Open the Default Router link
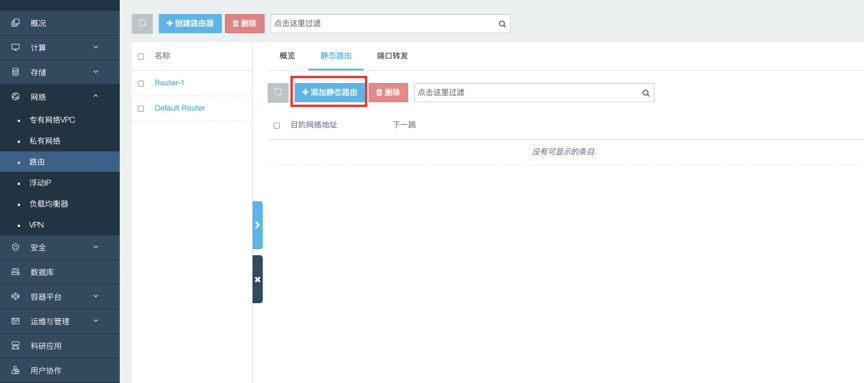The width and height of the screenshot is (864, 383). click(x=180, y=108)
